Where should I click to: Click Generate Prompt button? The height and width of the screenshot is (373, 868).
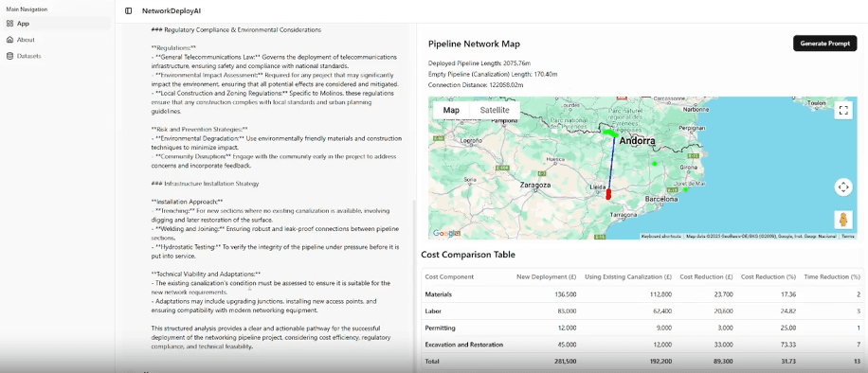(824, 44)
